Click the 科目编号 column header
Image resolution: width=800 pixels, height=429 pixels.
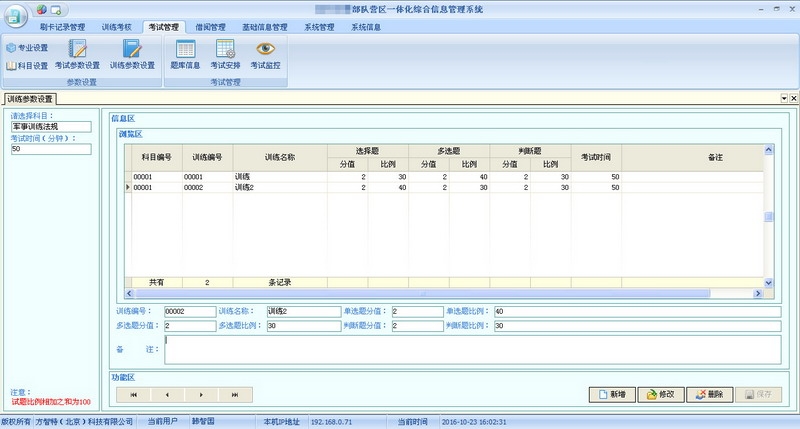tap(157, 158)
